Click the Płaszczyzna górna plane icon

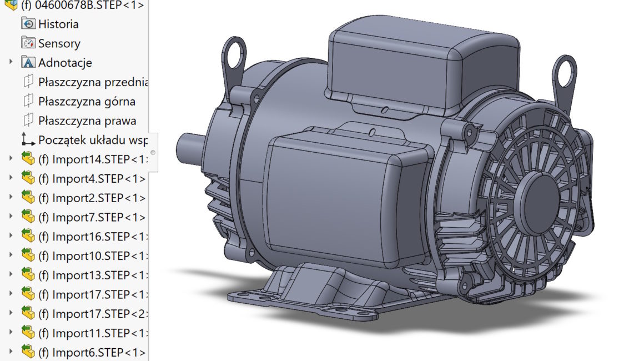(28, 102)
